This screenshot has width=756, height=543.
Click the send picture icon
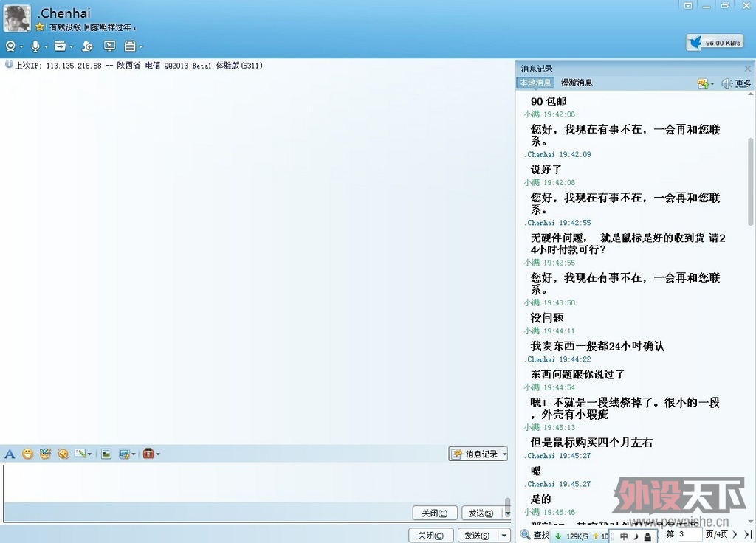[x=106, y=454]
